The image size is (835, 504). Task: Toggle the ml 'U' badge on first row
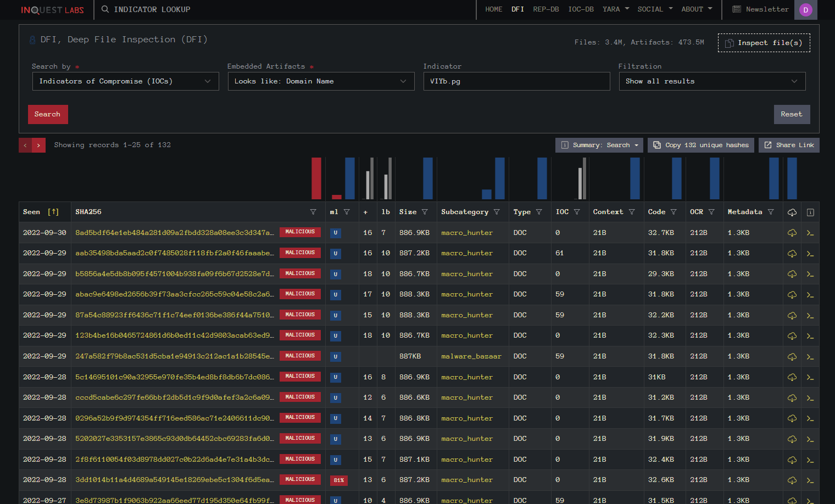coord(336,233)
